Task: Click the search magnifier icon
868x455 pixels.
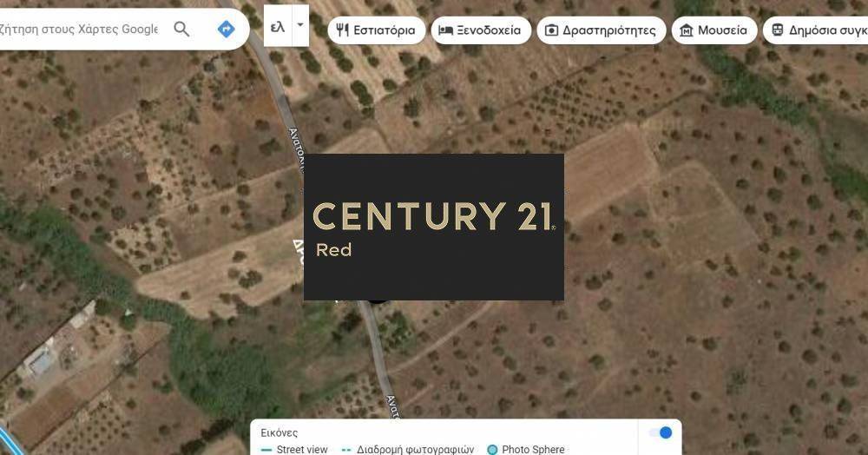Action: 181,29
